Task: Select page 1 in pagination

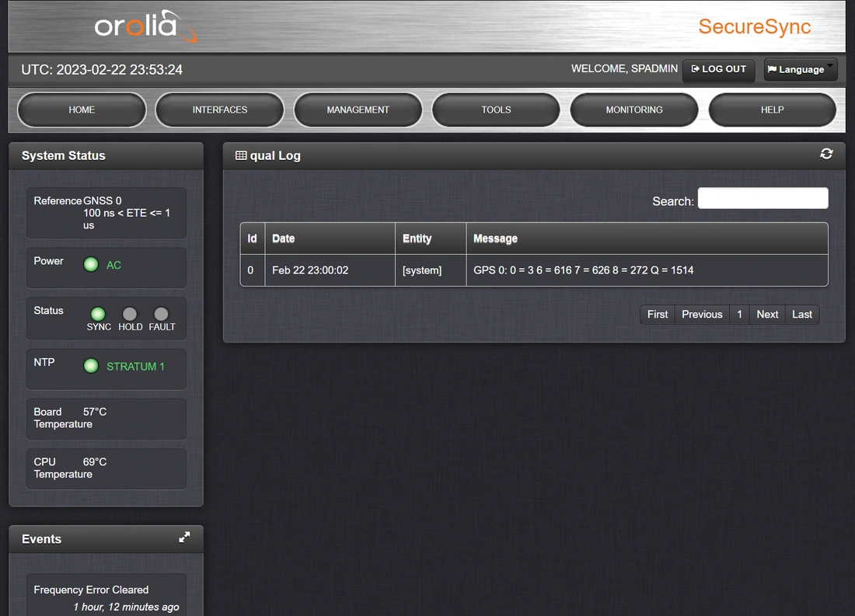Action: click(739, 315)
